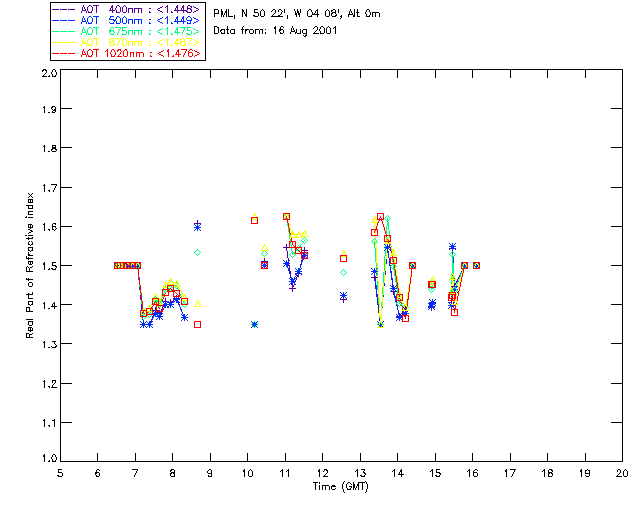
Task: Click the x-axis tick label 7
Action: pos(135,473)
